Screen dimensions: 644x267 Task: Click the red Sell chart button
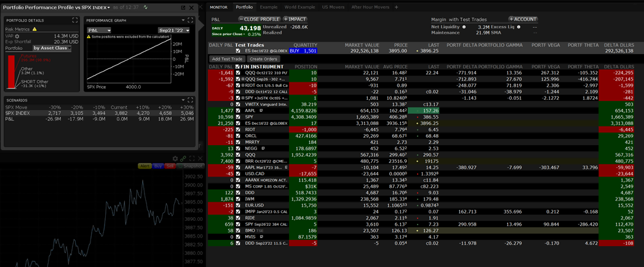coord(170,166)
